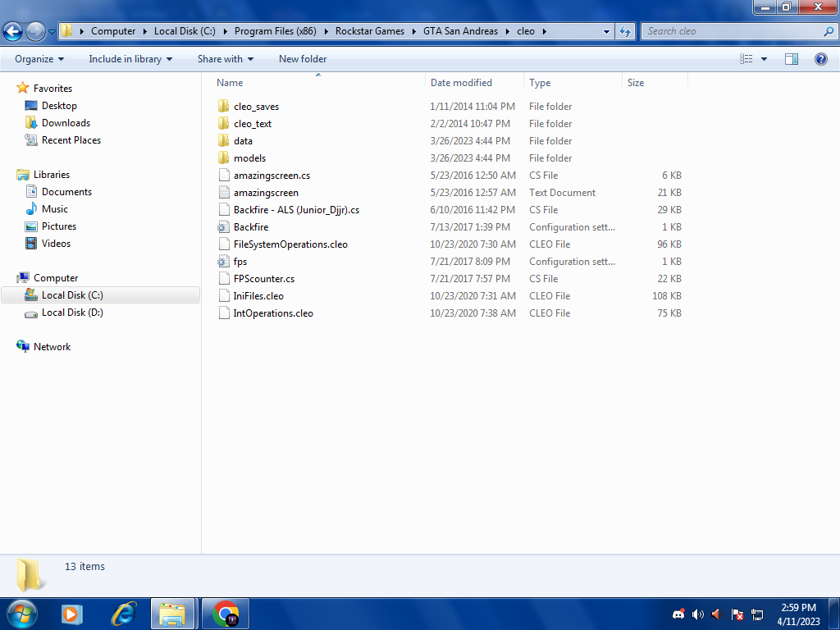840x630 pixels.
Task: Launch Windows Media Player from taskbar
Action: (72, 614)
